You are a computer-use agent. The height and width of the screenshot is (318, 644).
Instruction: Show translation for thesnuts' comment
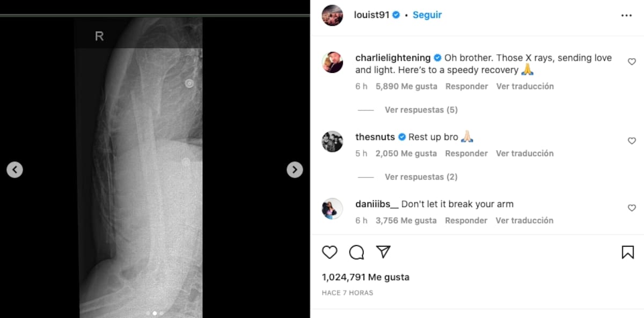524,153
